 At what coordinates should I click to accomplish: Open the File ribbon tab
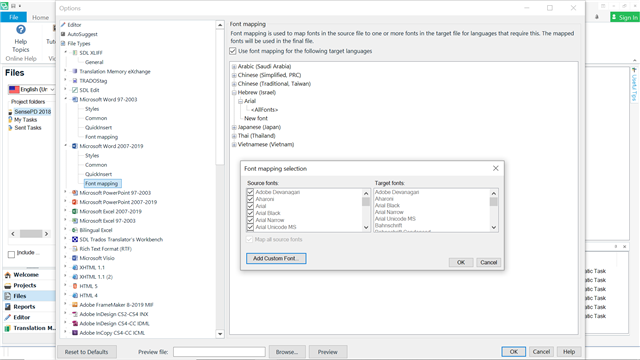tap(13, 17)
